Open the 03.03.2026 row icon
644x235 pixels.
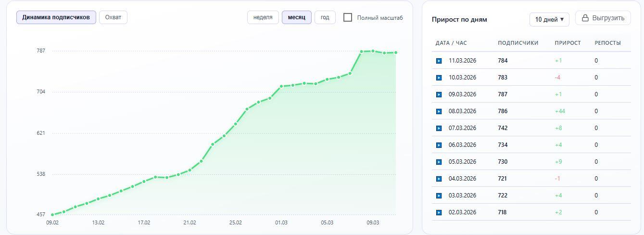point(439,196)
